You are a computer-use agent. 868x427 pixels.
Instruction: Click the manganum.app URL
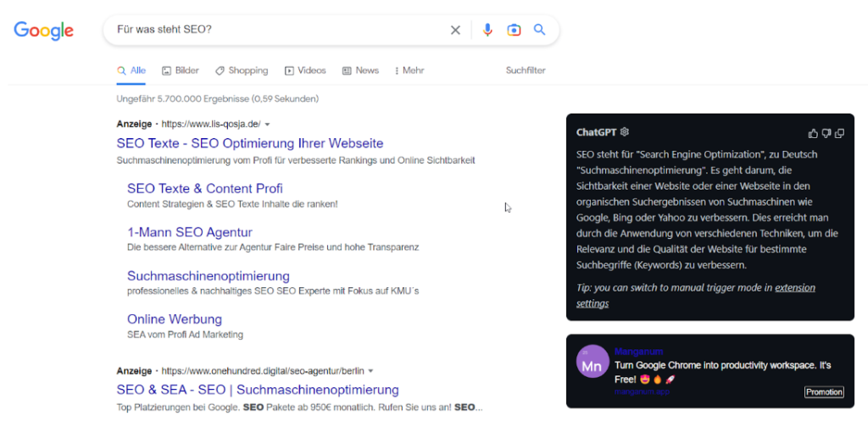(643, 391)
